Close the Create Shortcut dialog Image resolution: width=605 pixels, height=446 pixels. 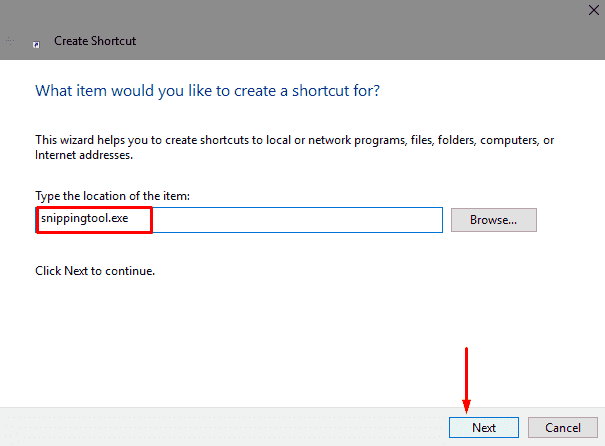coord(594,10)
